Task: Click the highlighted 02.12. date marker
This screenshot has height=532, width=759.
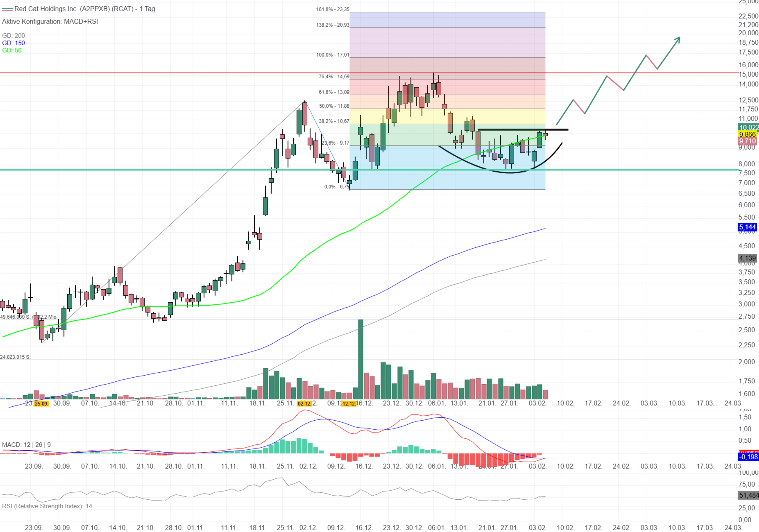Action: click(x=304, y=404)
